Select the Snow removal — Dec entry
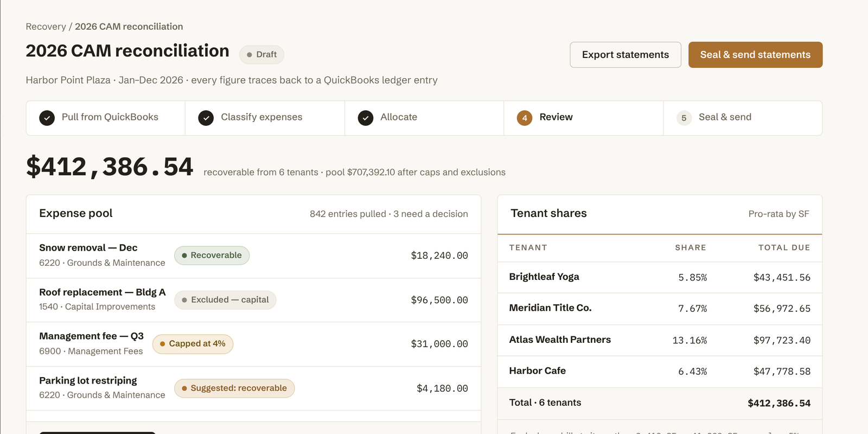The height and width of the screenshot is (434, 868). point(253,256)
